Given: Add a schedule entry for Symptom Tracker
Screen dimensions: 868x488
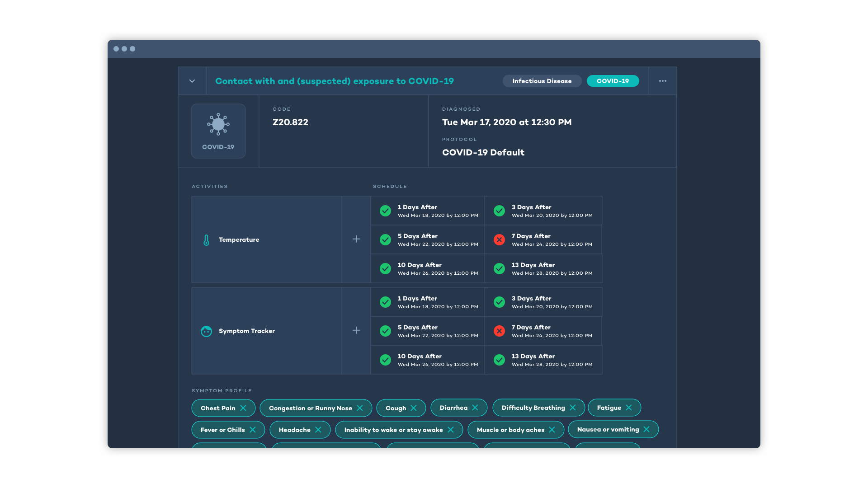Looking at the screenshot, I should [356, 330].
